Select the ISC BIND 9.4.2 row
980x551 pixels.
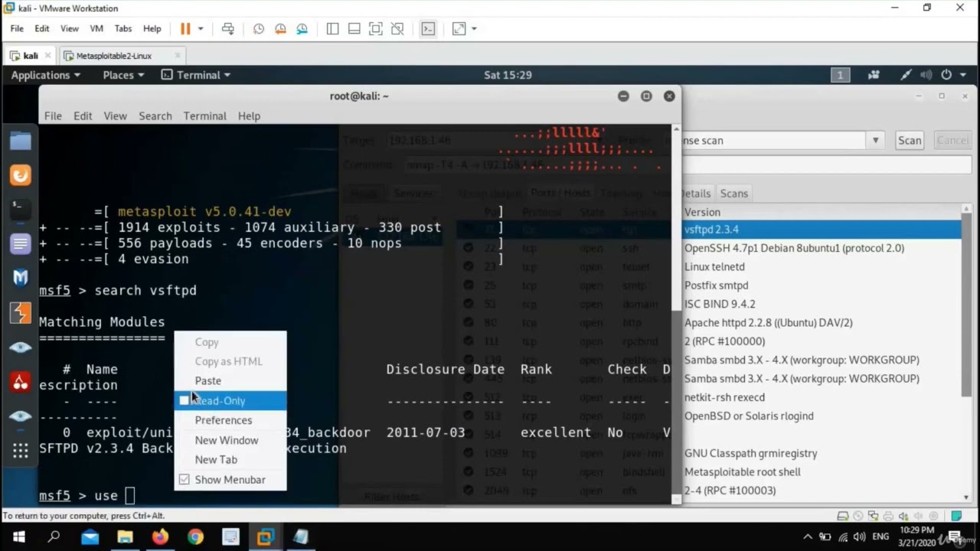pyautogui.click(x=822, y=304)
